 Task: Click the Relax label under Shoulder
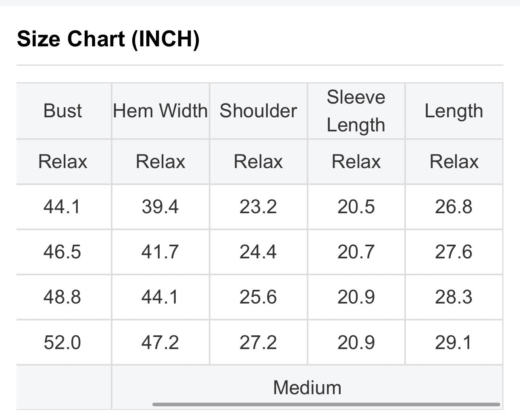[x=258, y=162]
